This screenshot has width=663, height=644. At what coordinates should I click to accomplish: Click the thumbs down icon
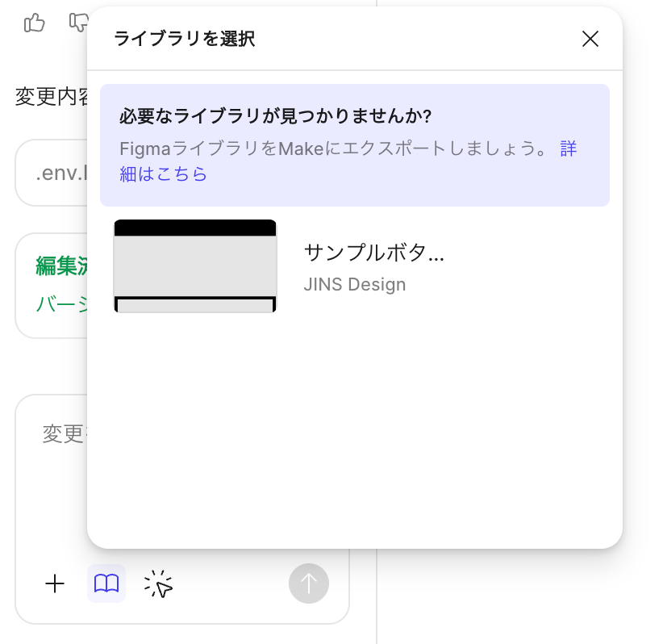[79, 23]
